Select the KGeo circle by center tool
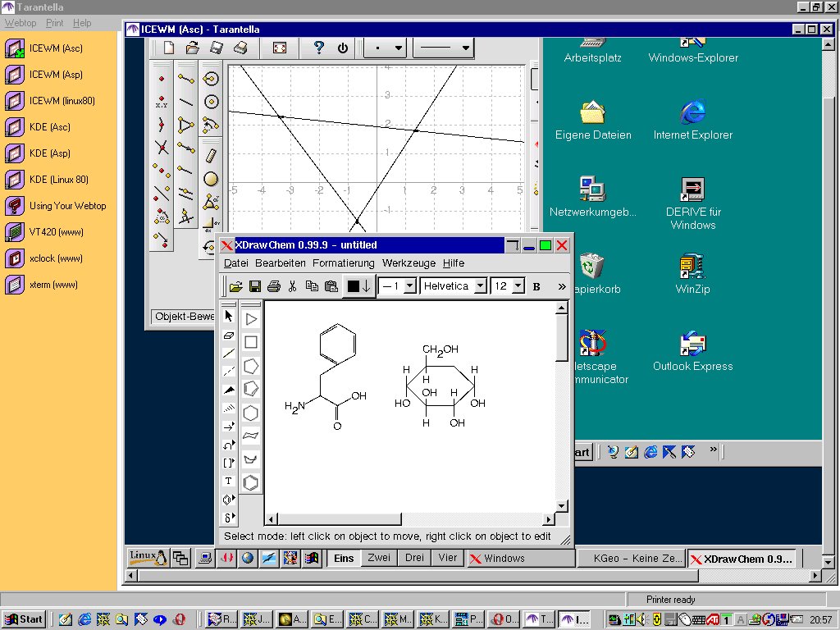This screenshot has height=630, width=840. tap(211, 103)
